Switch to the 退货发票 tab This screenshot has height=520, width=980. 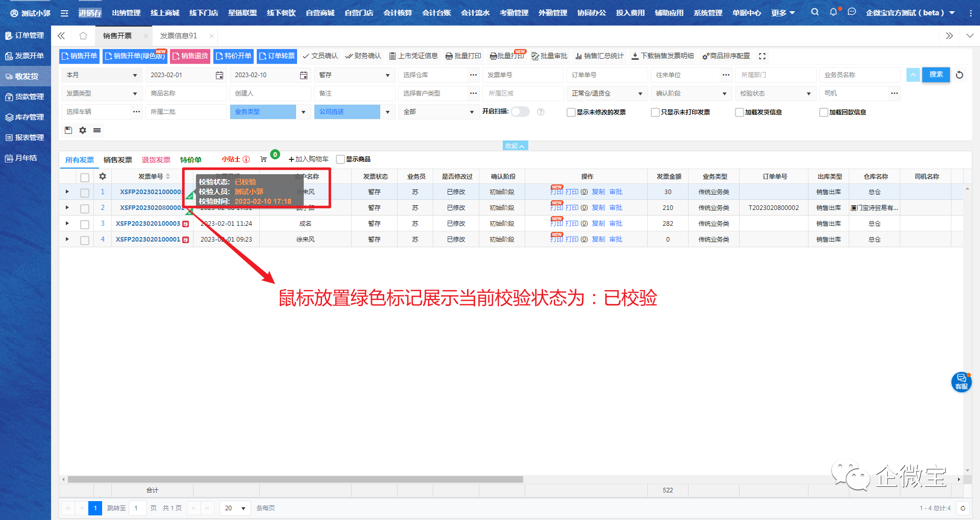(x=156, y=160)
